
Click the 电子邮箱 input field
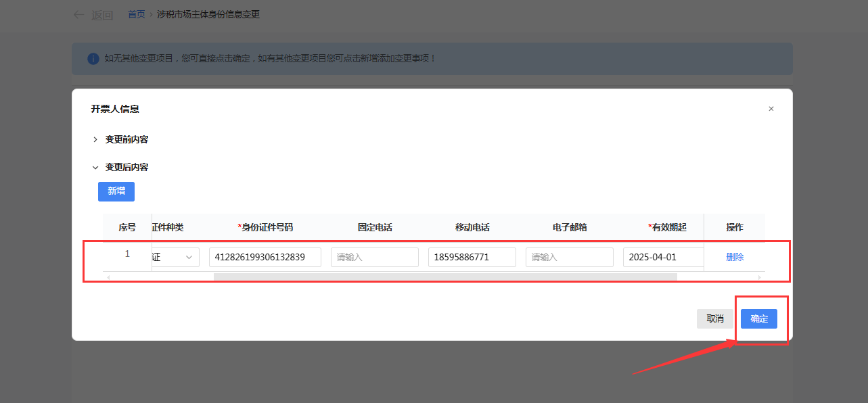tap(570, 257)
